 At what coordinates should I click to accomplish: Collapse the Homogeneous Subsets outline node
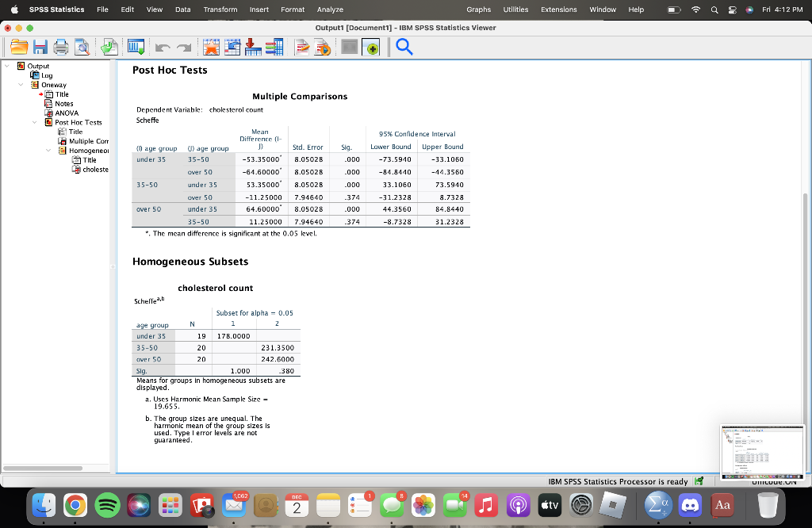click(48, 150)
